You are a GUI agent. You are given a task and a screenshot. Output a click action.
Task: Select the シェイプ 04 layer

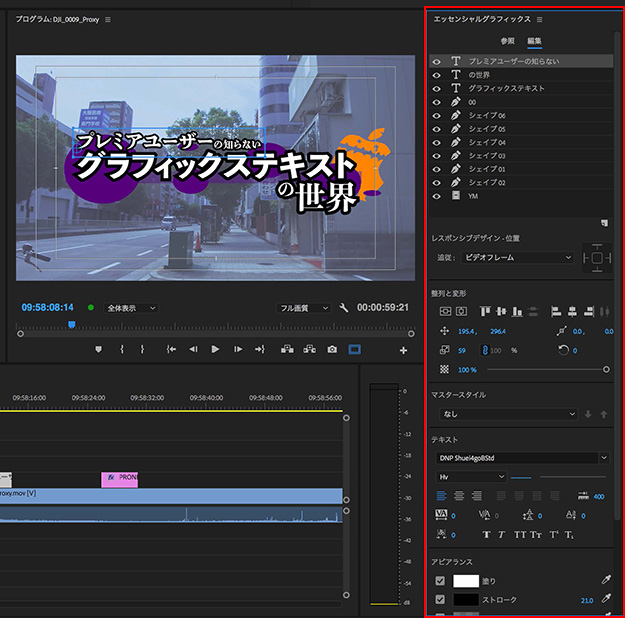[x=521, y=142]
